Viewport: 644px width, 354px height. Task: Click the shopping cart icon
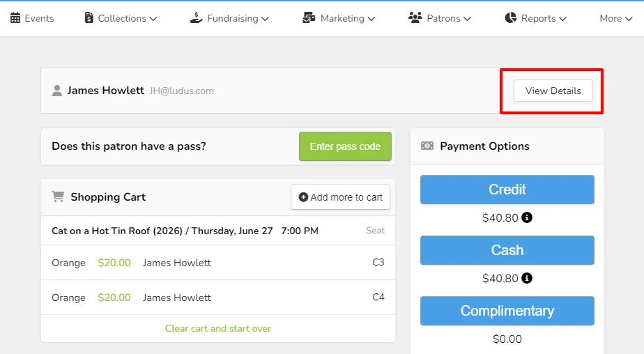(x=58, y=197)
